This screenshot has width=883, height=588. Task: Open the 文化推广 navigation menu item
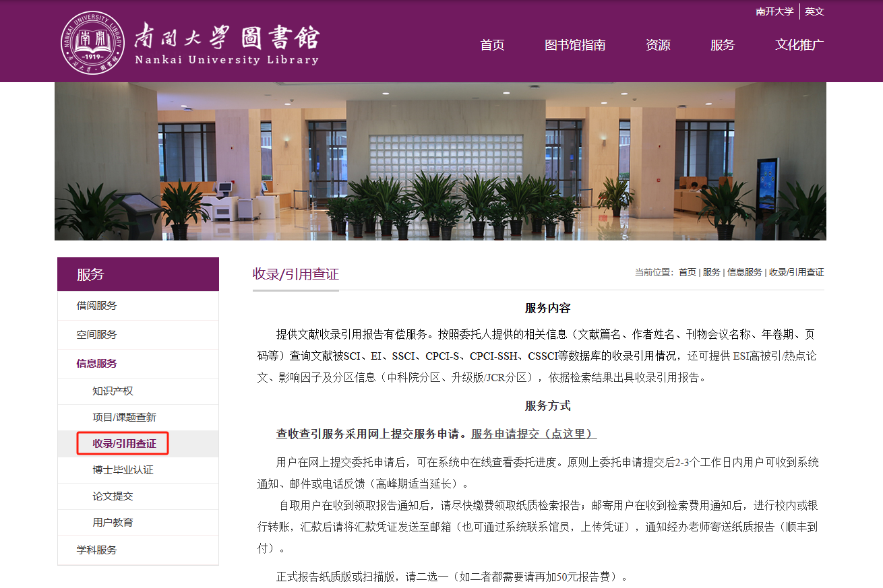pos(798,45)
